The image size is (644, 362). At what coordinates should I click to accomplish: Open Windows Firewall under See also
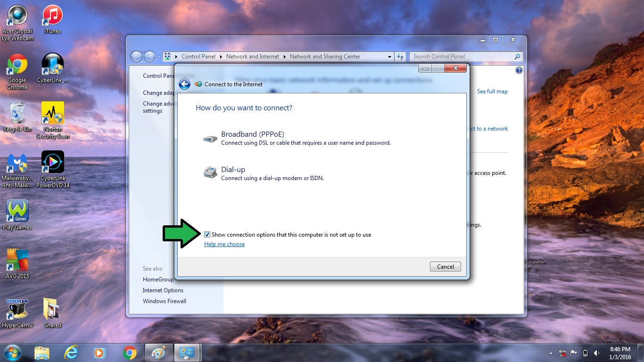(x=165, y=301)
